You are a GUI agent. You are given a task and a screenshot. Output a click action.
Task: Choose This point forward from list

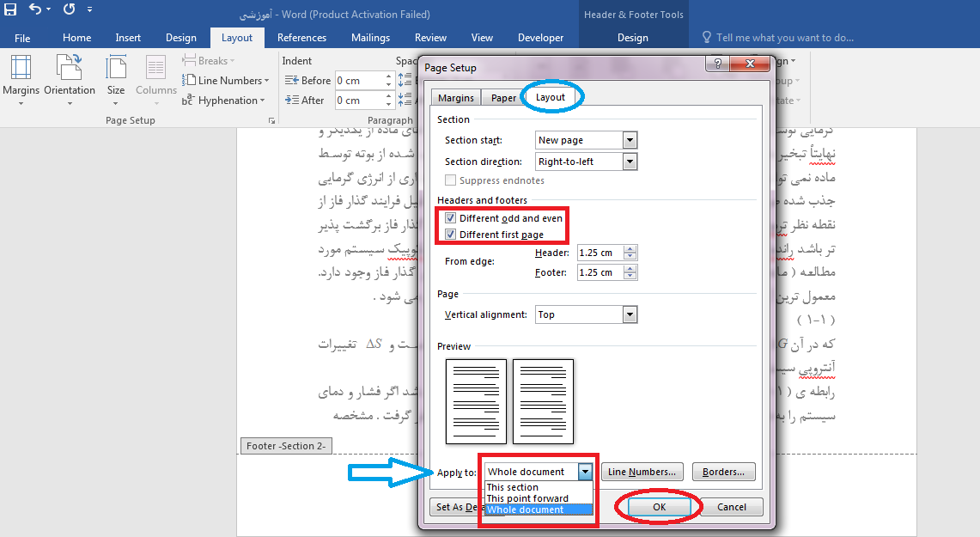[x=527, y=498]
